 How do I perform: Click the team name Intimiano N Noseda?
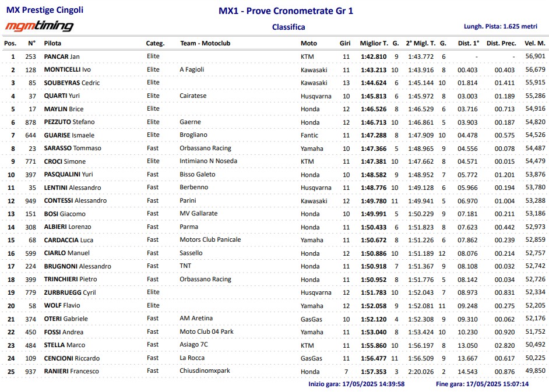(208, 161)
